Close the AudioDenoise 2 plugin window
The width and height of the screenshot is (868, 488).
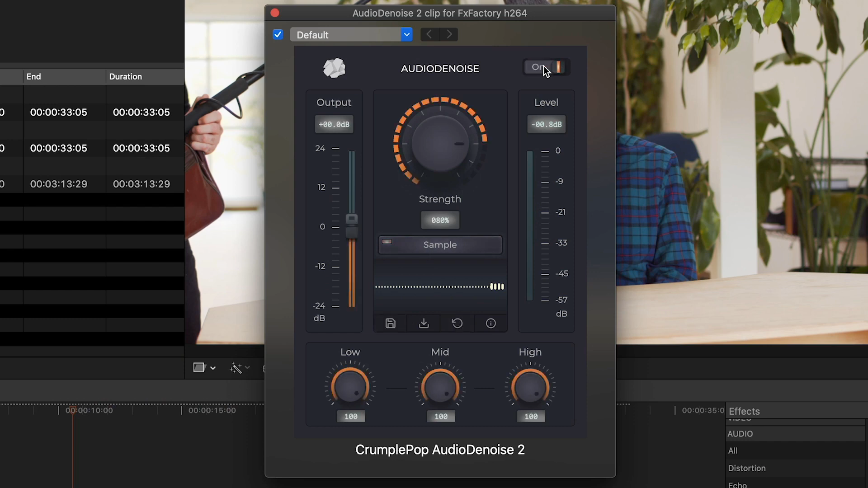coord(275,13)
